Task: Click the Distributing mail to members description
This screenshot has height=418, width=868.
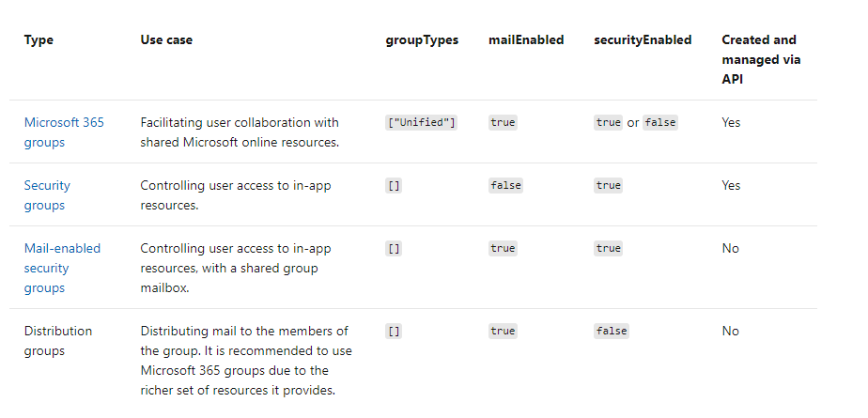Action: click(246, 361)
